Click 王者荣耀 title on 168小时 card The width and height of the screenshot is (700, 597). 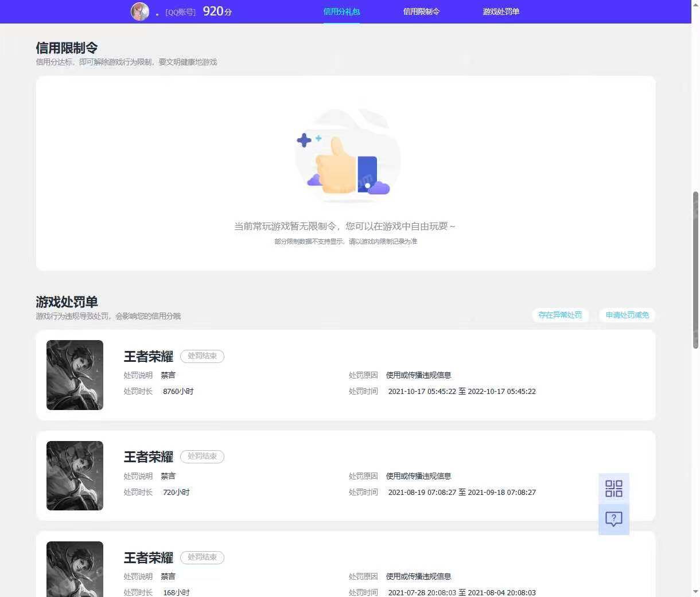(x=149, y=558)
